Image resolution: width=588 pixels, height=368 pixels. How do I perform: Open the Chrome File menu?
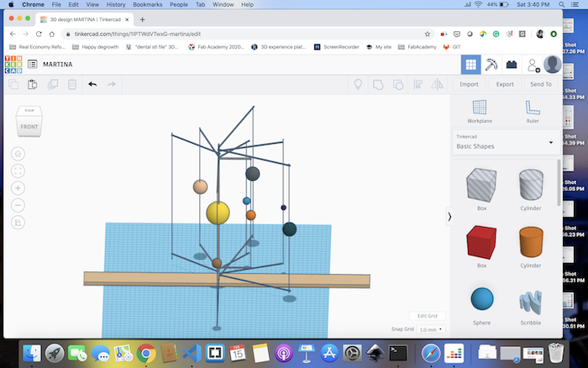tap(56, 4)
